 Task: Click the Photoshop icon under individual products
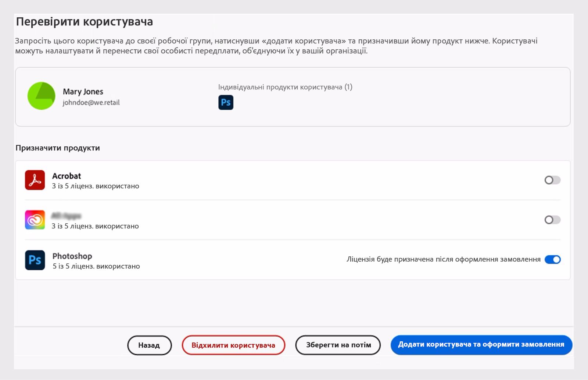[226, 102]
